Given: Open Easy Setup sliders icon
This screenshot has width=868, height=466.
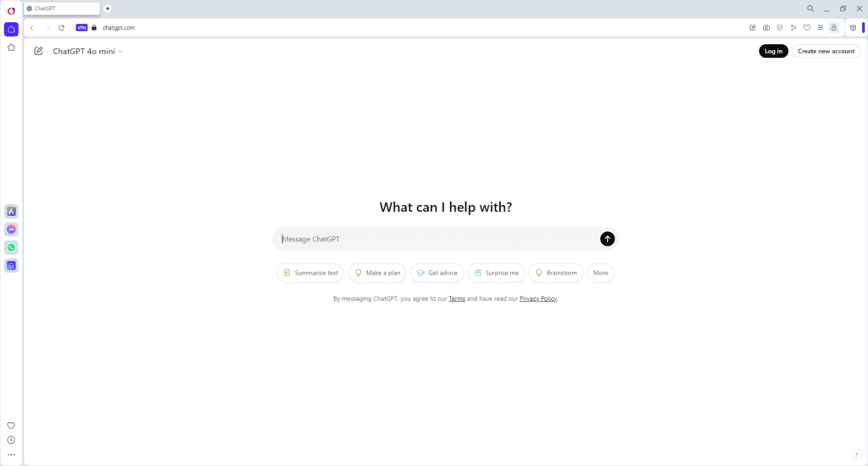Looking at the screenshot, I should (821, 28).
